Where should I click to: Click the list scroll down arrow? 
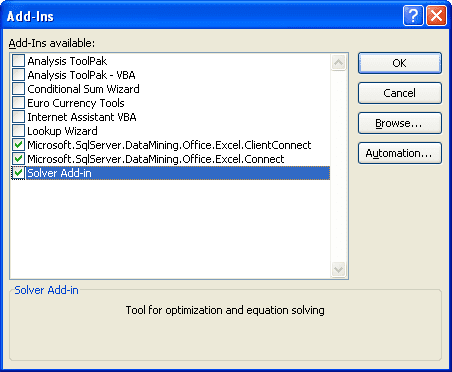[x=338, y=269]
